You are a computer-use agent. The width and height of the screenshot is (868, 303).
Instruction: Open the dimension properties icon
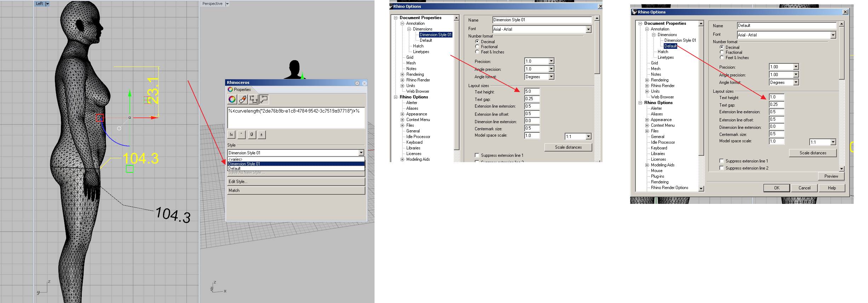point(253,99)
